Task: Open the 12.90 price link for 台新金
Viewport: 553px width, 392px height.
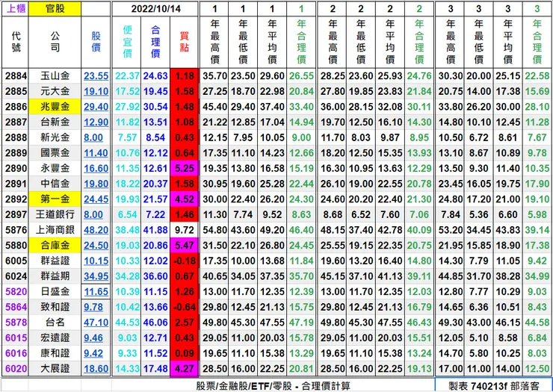Action: pos(96,122)
